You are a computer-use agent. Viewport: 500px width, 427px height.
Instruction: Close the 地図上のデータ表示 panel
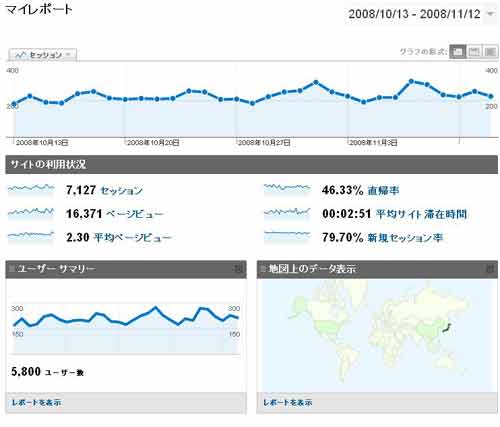point(490,269)
